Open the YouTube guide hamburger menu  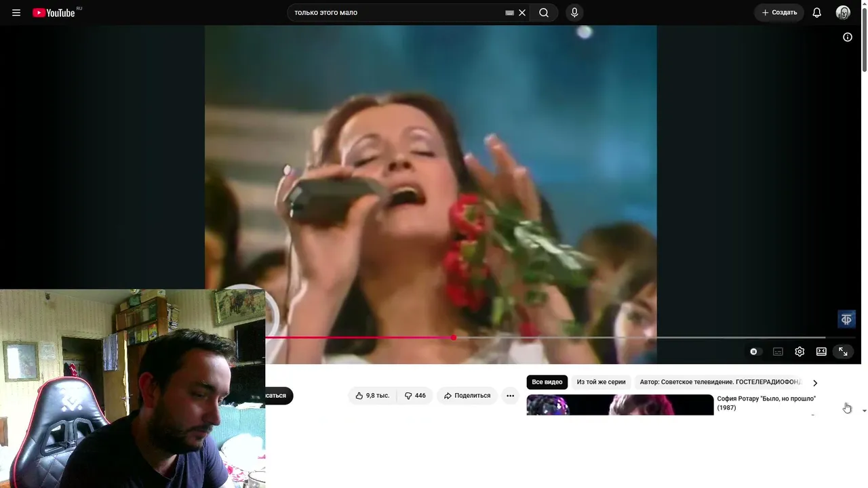click(16, 13)
